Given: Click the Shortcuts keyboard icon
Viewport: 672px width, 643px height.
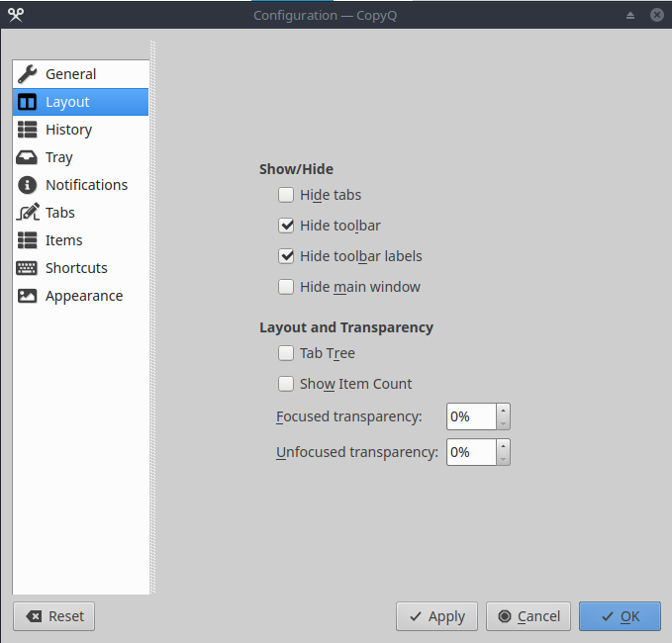Looking at the screenshot, I should (27, 268).
